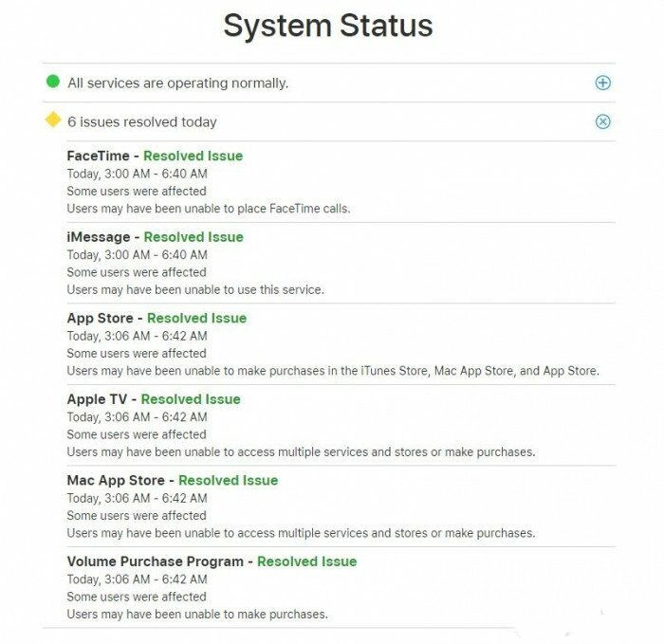Expand the all services plus circle
The image size is (664, 644).
(x=602, y=83)
